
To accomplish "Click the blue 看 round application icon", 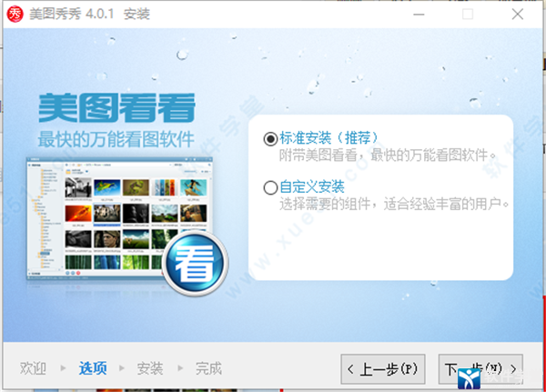I will click(195, 263).
